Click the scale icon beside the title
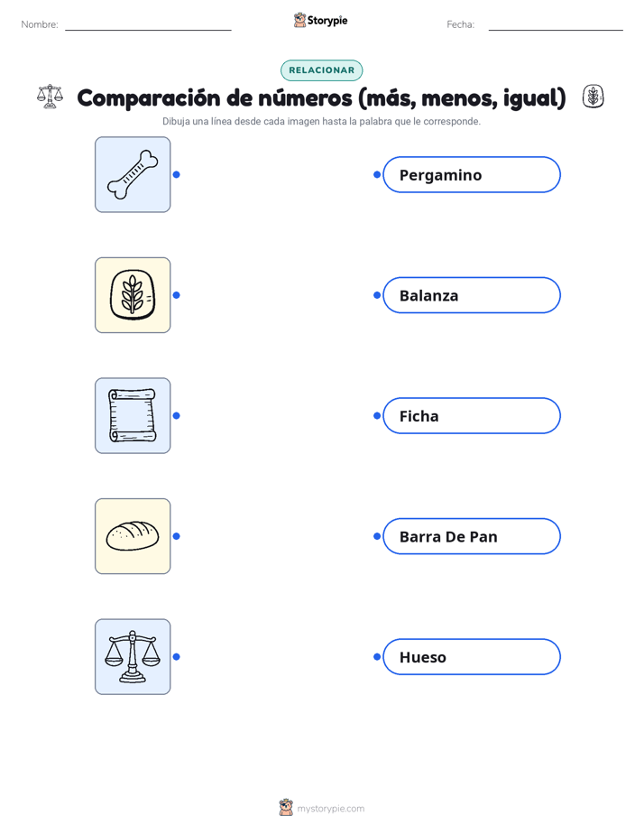This screenshot has height=834, width=644. point(50,97)
